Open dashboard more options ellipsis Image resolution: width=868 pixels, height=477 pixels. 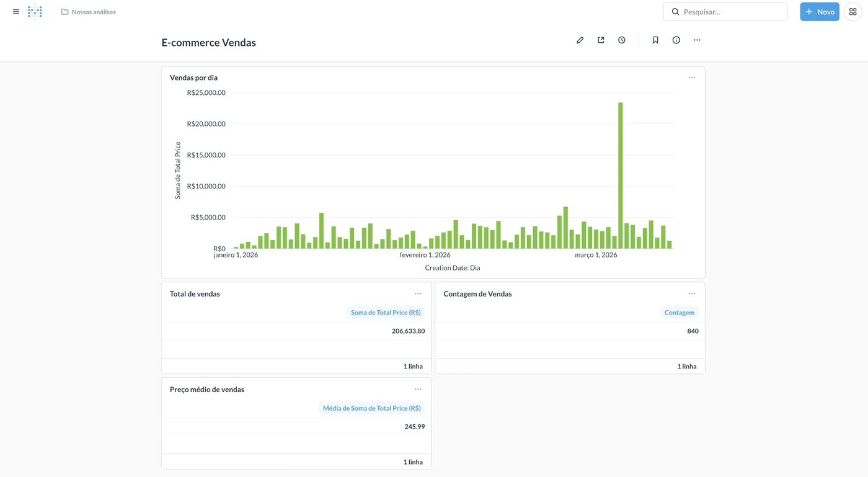pos(697,40)
